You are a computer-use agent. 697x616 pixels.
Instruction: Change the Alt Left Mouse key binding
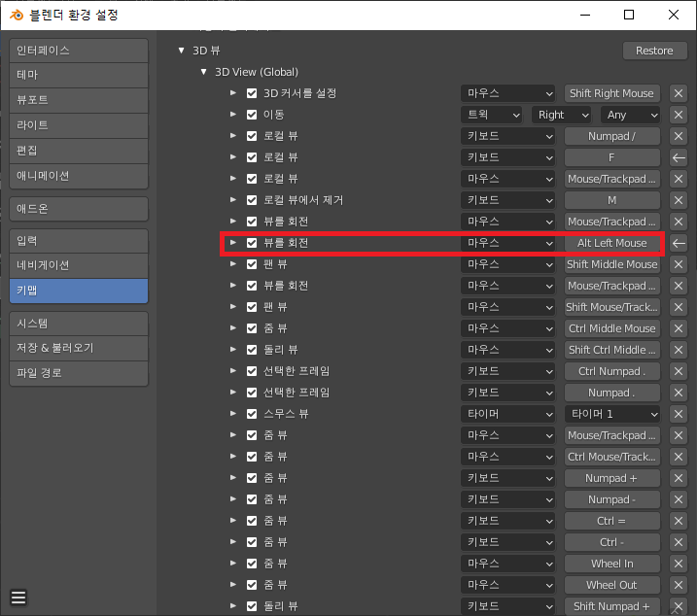click(x=612, y=243)
